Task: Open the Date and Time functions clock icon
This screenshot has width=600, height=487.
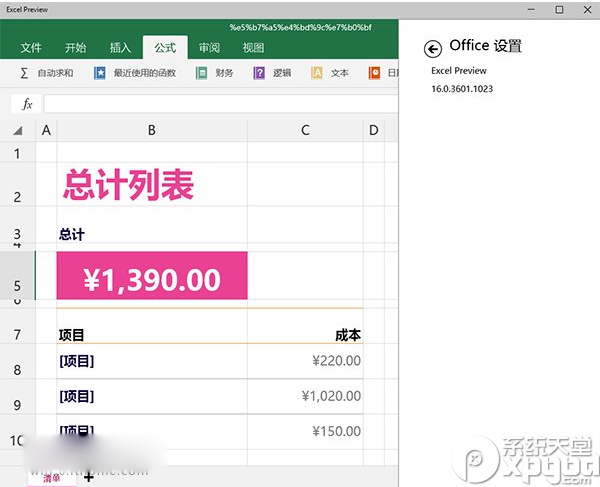Action: click(x=374, y=73)
